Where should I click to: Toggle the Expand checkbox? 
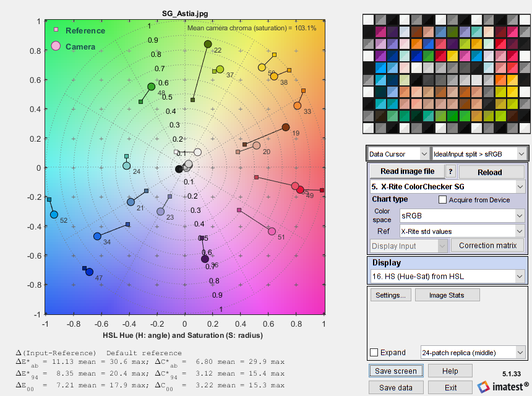point(374,353)
